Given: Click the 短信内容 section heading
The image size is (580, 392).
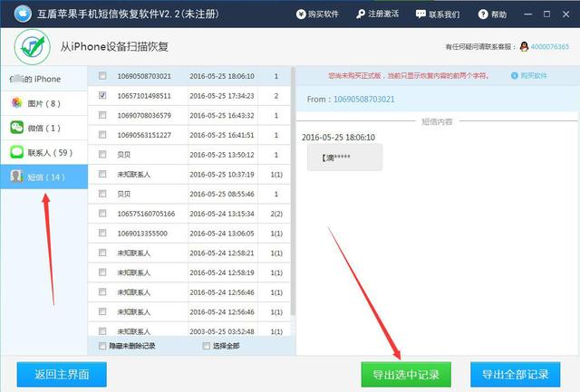Looking at the screenshot, I should coord(437,121).
